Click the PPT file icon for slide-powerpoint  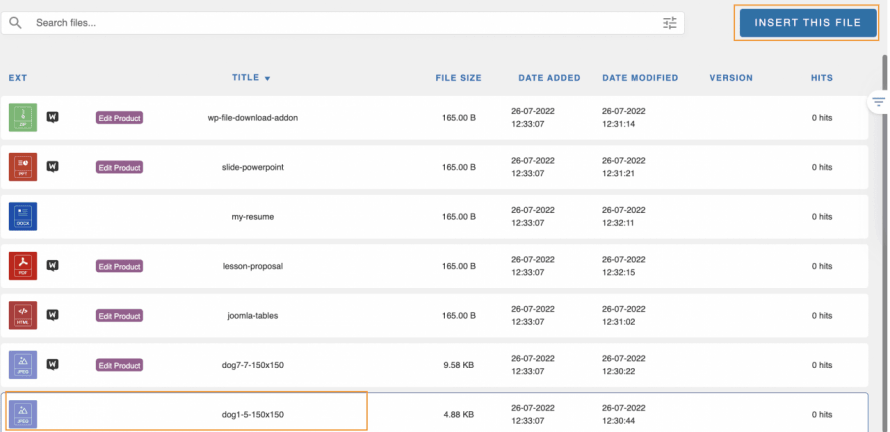click(23, 166)
